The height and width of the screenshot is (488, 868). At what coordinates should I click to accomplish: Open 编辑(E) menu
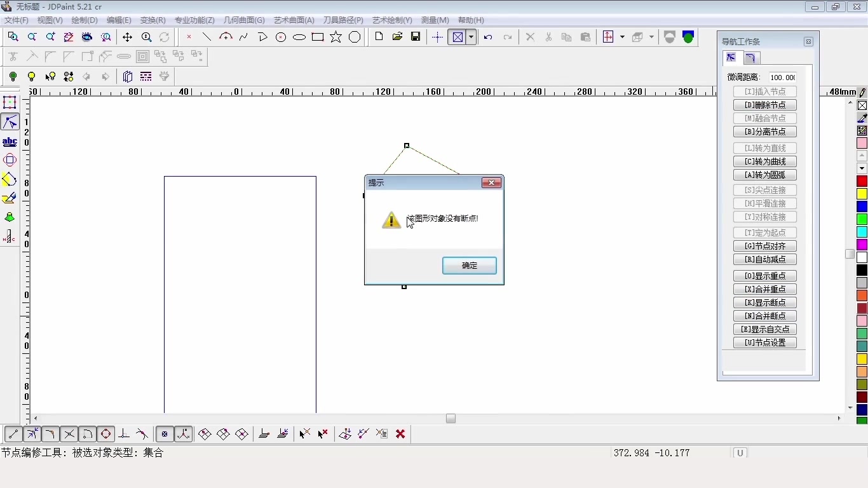(119, 20)
